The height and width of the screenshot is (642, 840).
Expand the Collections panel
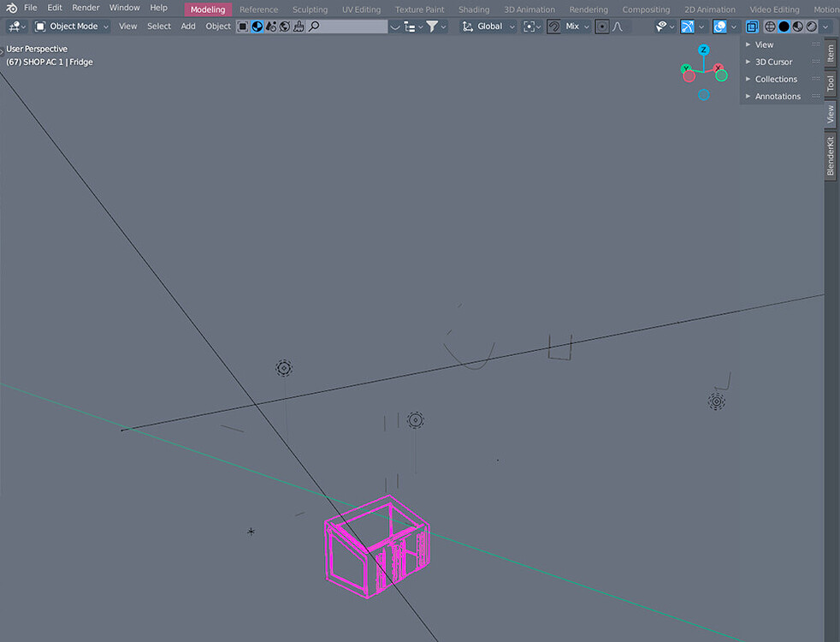[x=782, y=79]
